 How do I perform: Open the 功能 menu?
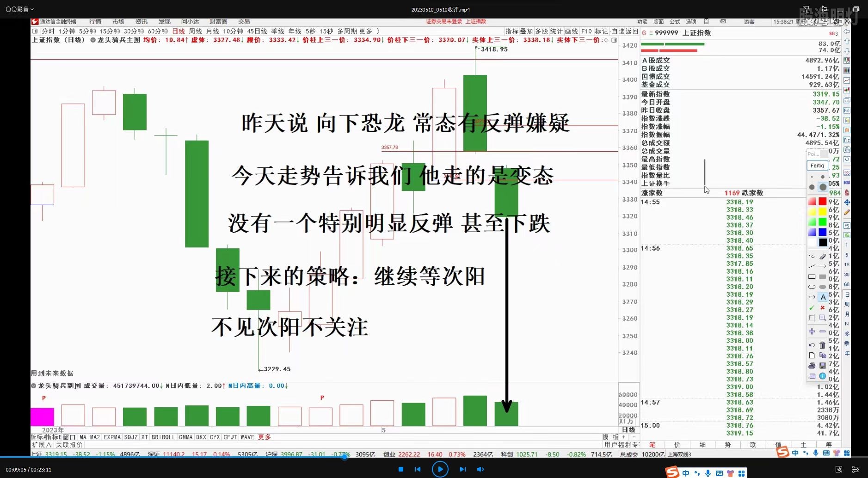point(642,22)
